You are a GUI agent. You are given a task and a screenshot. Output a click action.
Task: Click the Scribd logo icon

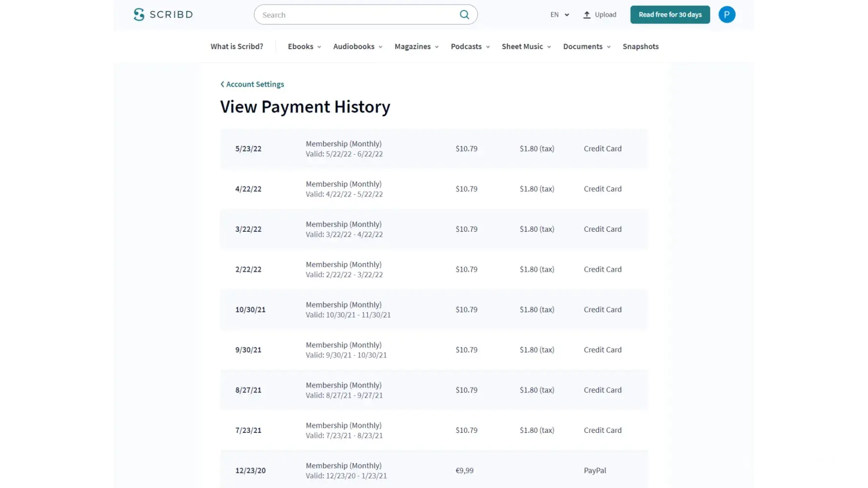pyautogui.click(x=139, y=15)
